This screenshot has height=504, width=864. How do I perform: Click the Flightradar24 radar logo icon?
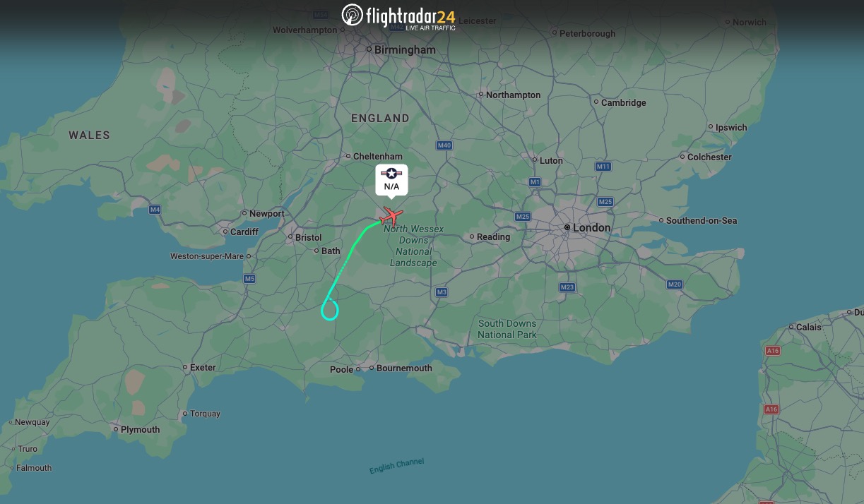click(x=352, y=15)
